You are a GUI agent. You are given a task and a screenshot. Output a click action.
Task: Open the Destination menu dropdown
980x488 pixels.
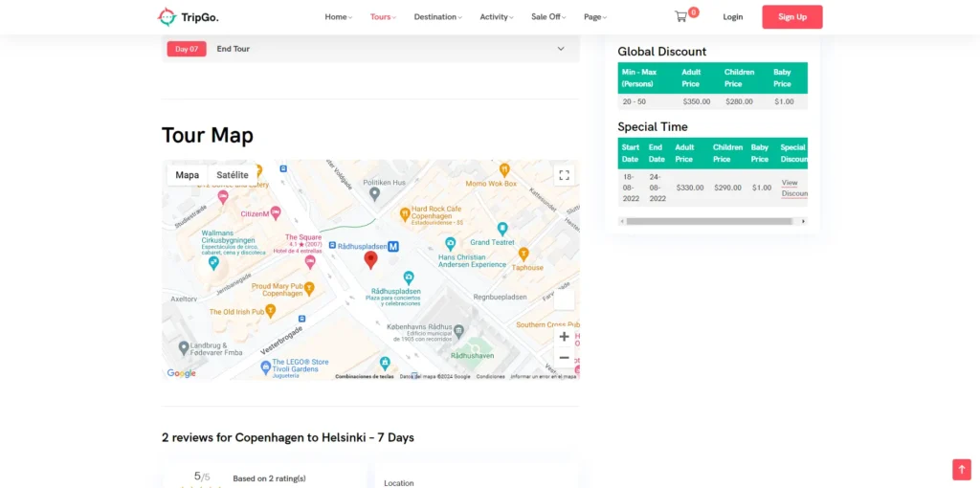point(437,17)
